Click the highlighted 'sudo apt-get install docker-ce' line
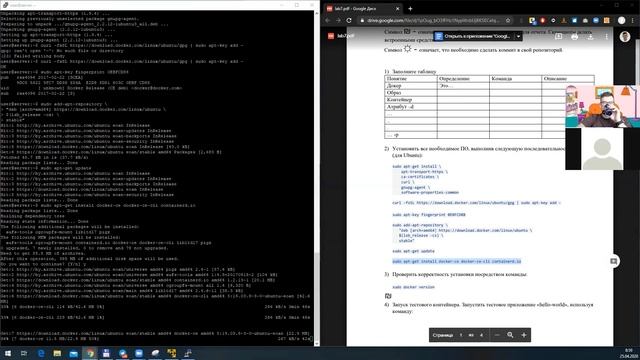This screenshot has height=360, width=640. (x=457, y=261)
